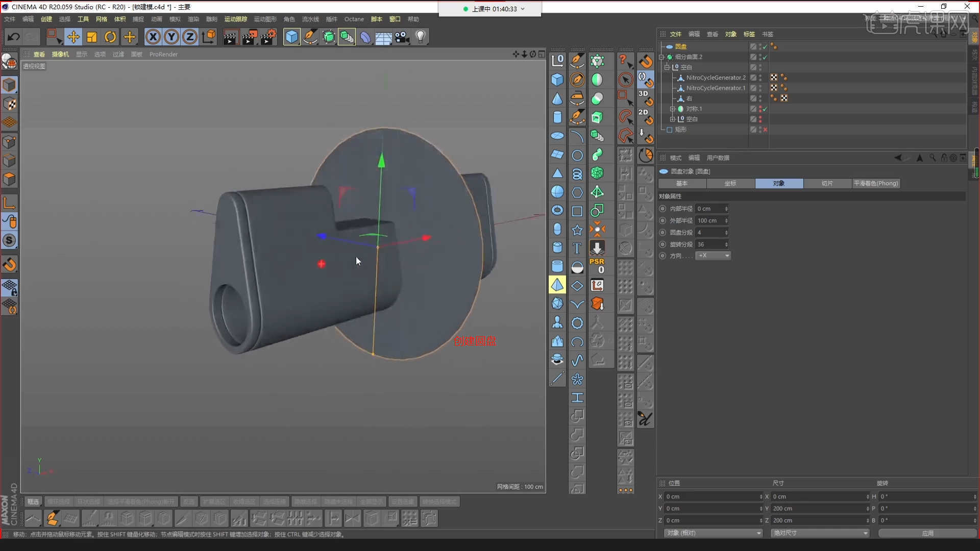Click the attribute manager search magnifier
This screenshot has width=980, height=551.
click(933, 158)
